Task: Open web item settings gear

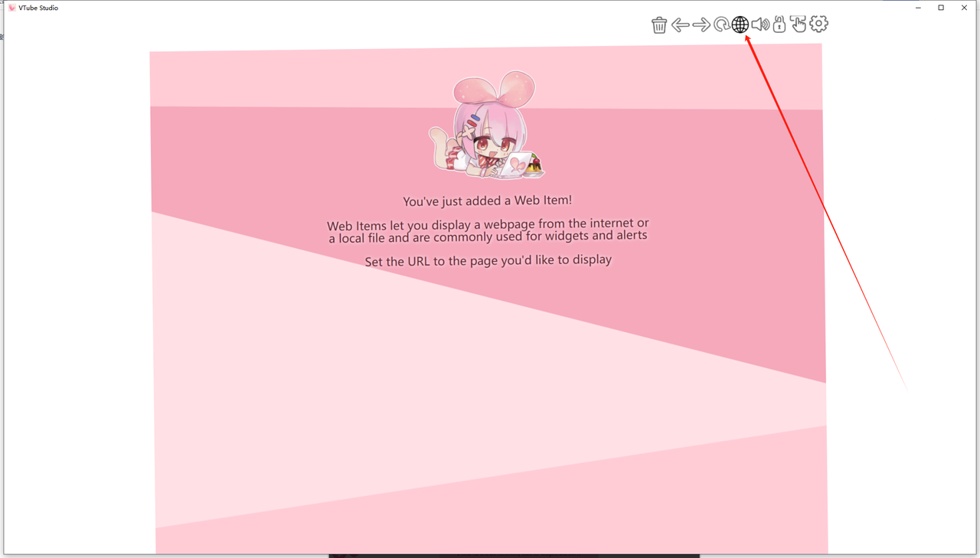Action: click(818, 24)
